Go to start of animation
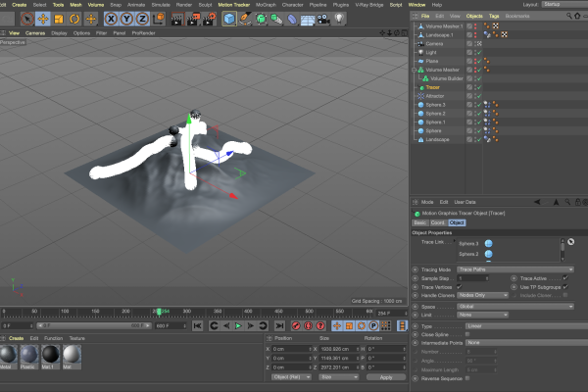 pyautogui.click(x=197, y=326)
